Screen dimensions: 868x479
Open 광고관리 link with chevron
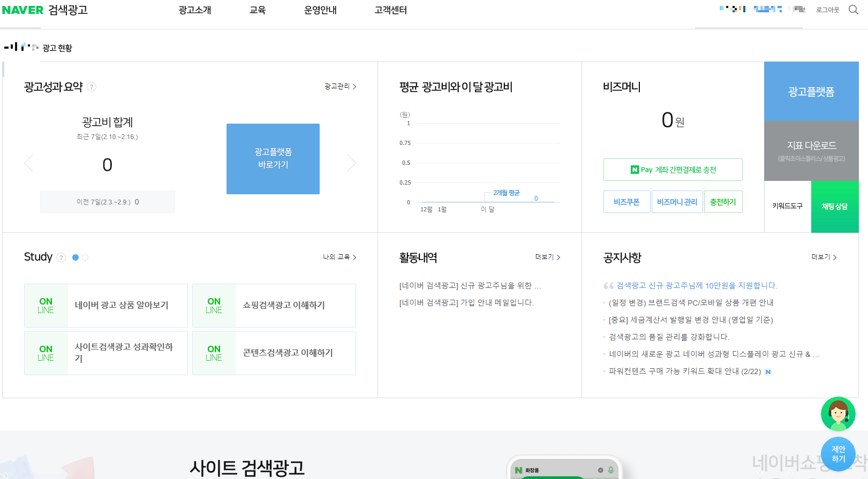[x=341, y=86]
